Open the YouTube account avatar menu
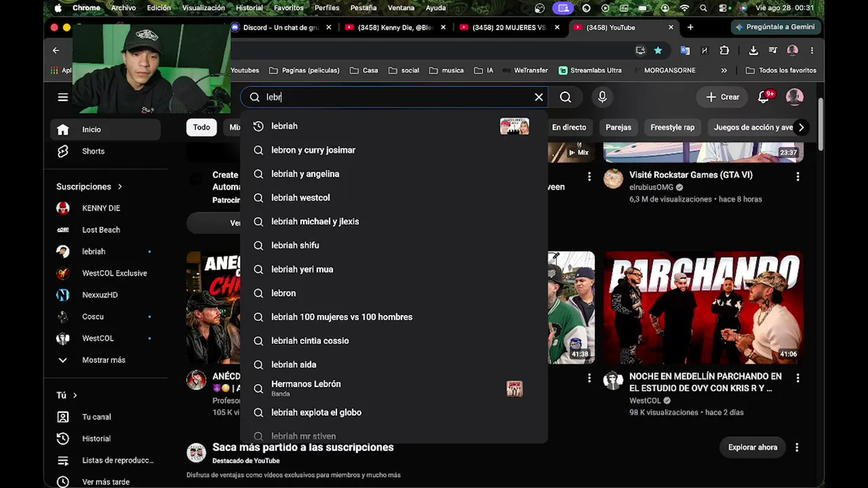This screenshot has width=868, height=488. (794, 97)
